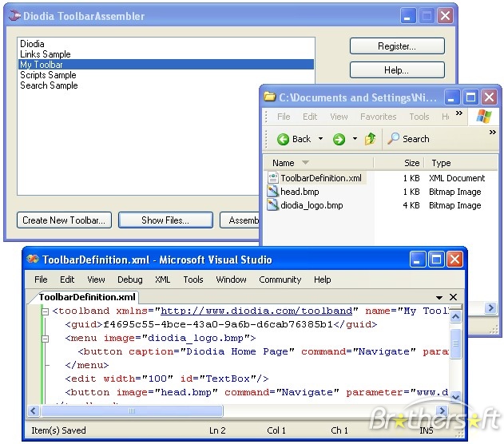The height and width of the screenshot is (444, 504).
Task: Click the Search magnifier in Explorer toolbar
Action: pos(393,139)
